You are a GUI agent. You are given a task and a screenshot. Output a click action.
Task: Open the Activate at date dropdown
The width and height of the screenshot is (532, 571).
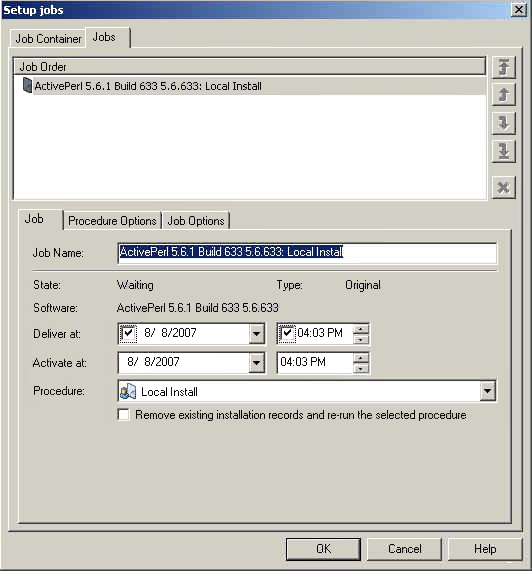(x=256, y=363)
